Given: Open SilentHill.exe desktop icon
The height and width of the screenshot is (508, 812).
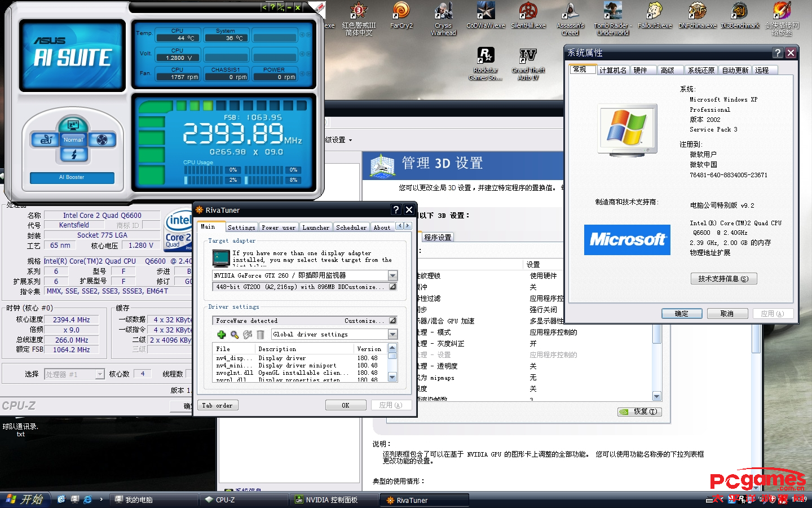Looking at the screenshot, I should pos(528,15).
